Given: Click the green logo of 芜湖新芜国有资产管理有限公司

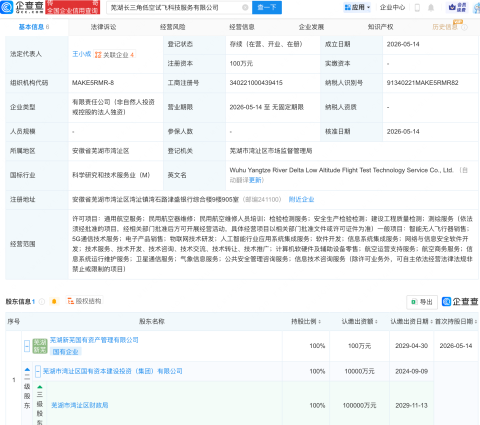Looking at the screenshot, I should click(x=40, y=346).
